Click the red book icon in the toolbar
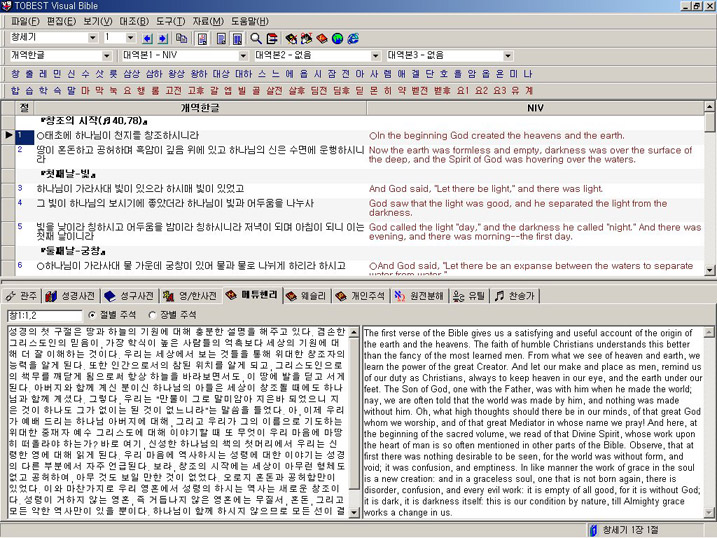Viewport: 717px width, 538px height. pos(322,39)
